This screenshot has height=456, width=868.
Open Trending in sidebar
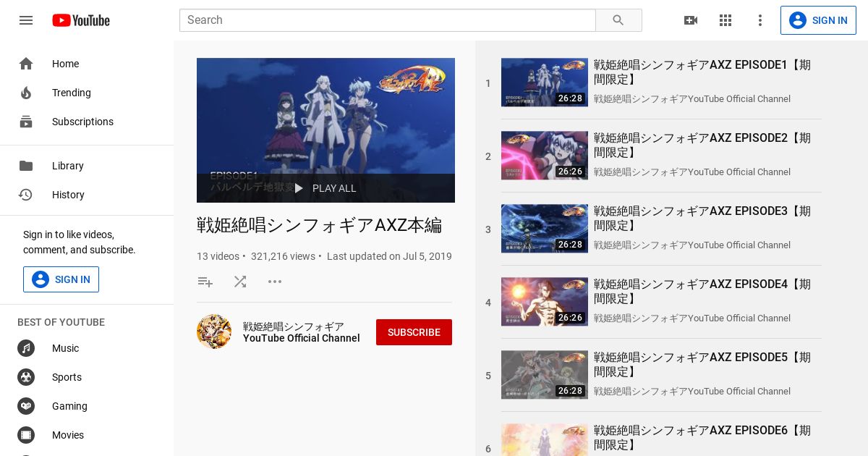coord(87,93)
